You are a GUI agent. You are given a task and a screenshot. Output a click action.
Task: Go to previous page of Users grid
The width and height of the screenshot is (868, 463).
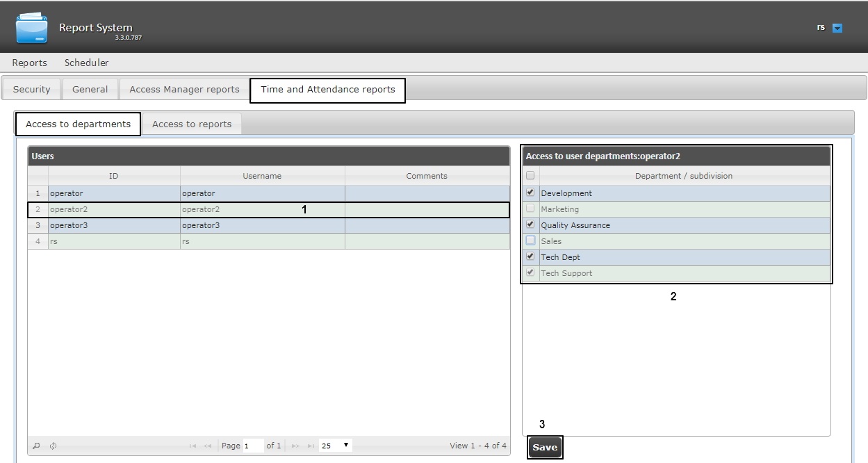[208, 446]
